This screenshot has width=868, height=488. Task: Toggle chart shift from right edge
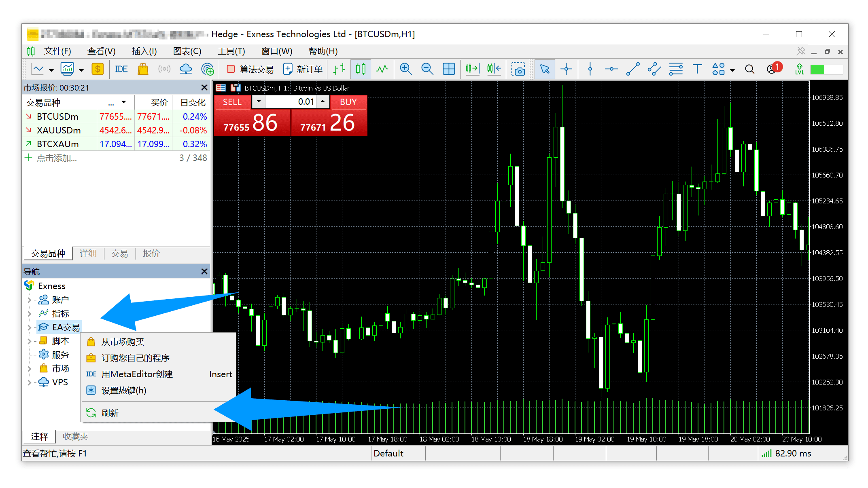(x=494, y=69)
